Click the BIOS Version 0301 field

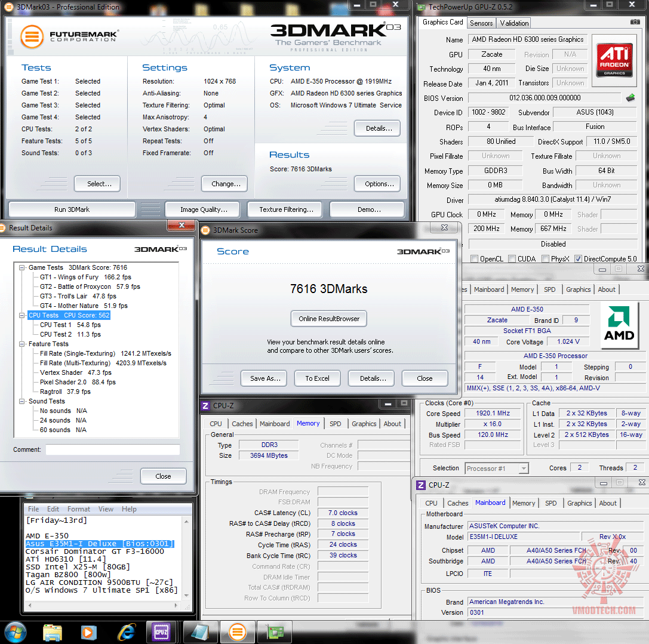tap(554, 612)
